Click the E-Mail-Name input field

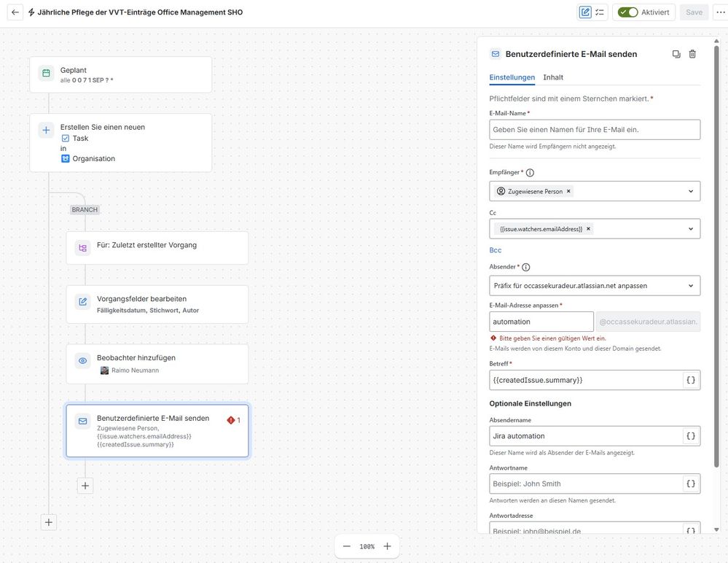pyautogui.click(x=595, y=130)
